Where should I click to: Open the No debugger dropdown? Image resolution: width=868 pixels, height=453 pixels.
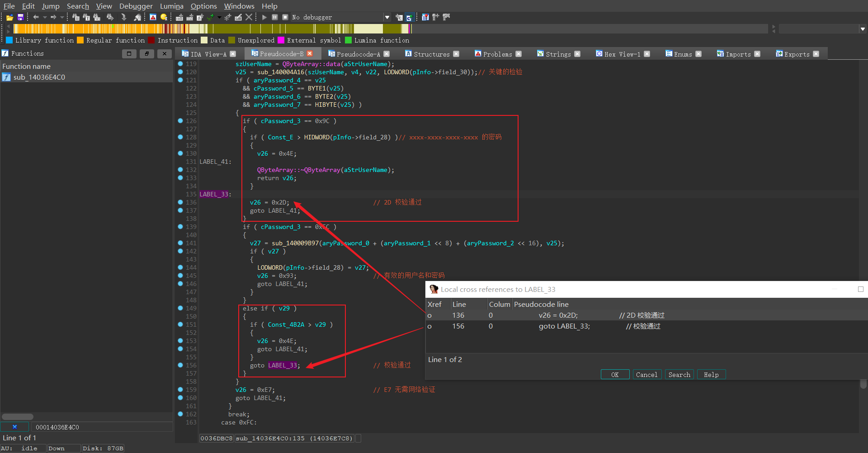pos(387,17)
